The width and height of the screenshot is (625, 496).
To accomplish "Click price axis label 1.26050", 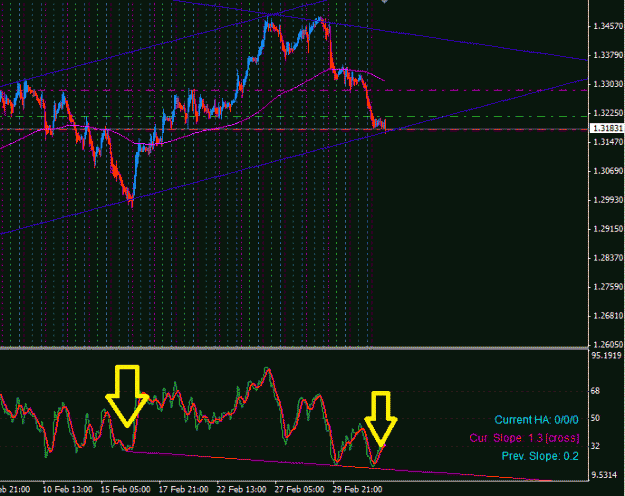I will click(608, 344).
